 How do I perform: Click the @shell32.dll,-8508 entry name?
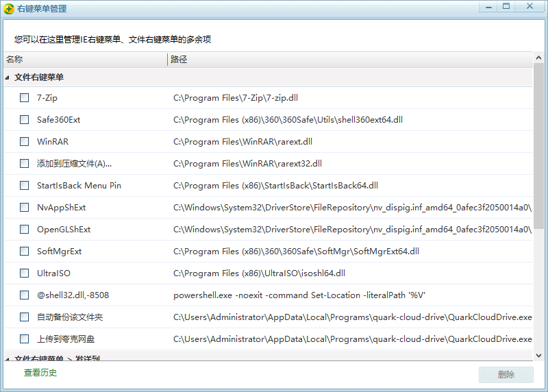point(73,295)
